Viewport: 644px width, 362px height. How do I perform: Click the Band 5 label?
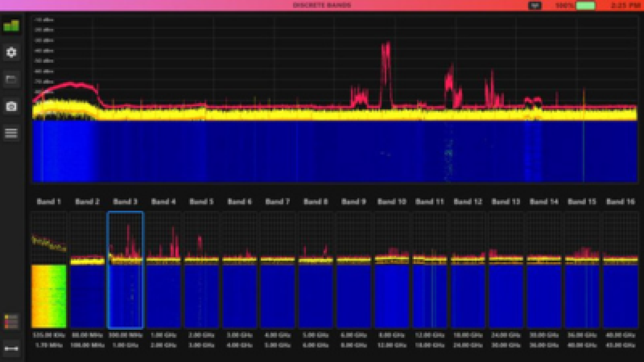coord(201,202)
